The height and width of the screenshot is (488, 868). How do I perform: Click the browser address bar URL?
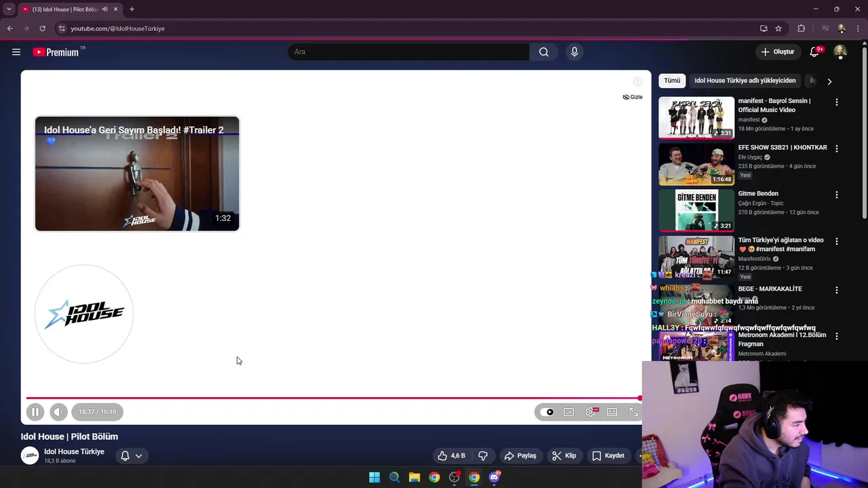[x=118, y=28]
